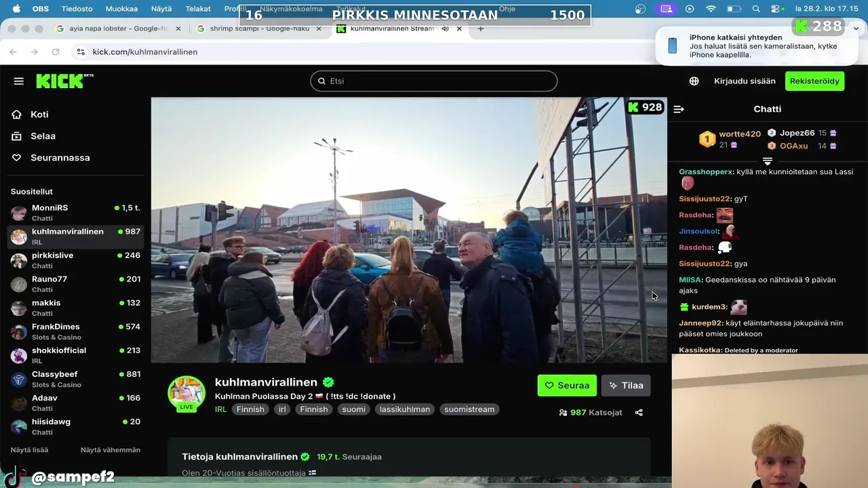Click the browser address bar URL
Image resolution: width=868 pixels, height=488 pixels.
[145, 52]
